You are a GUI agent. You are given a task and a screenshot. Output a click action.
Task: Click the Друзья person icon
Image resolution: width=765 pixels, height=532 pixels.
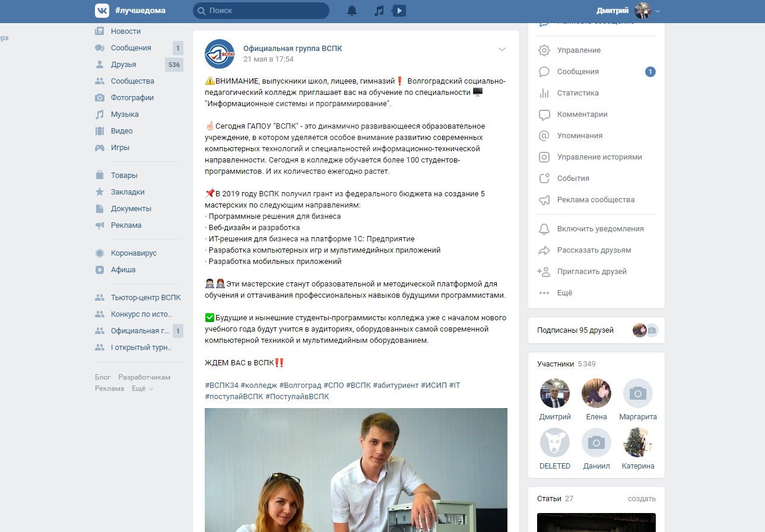[x=100, y=65]
